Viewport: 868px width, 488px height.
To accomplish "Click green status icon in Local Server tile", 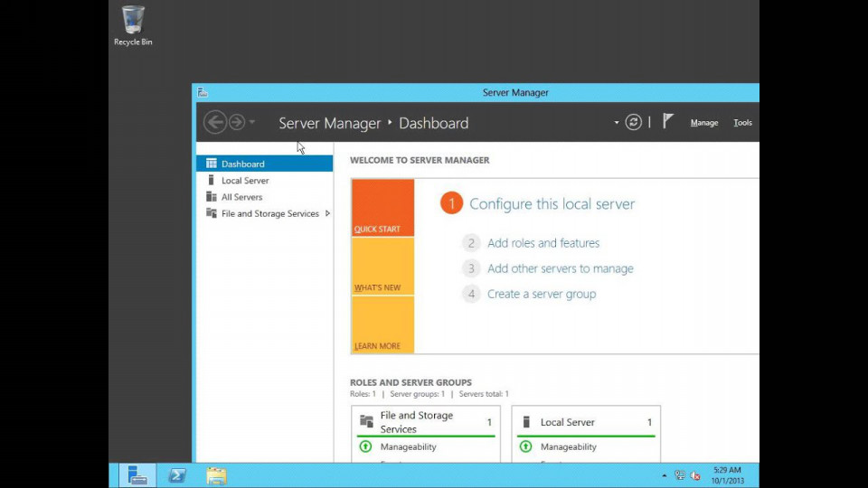I will click(x=526, y=446).
